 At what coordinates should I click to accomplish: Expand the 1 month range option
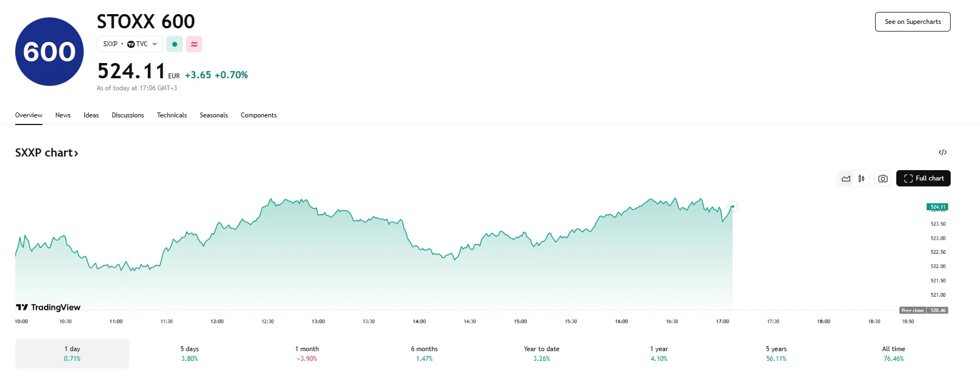[307, 353]
